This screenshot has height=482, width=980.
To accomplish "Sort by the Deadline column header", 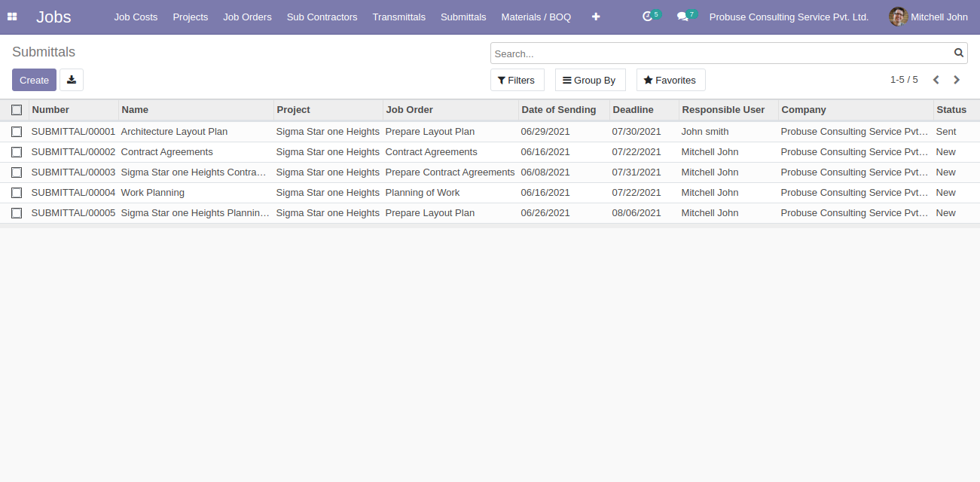I will click(644, 110).
